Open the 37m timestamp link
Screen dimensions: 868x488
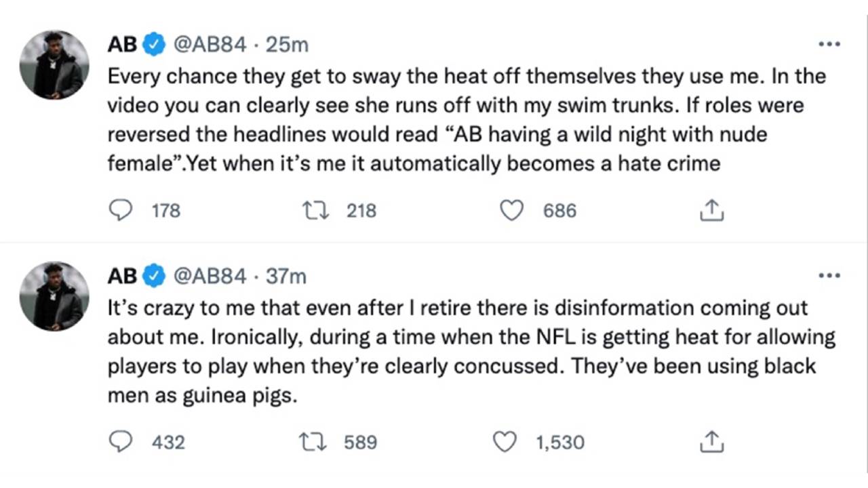285,276
